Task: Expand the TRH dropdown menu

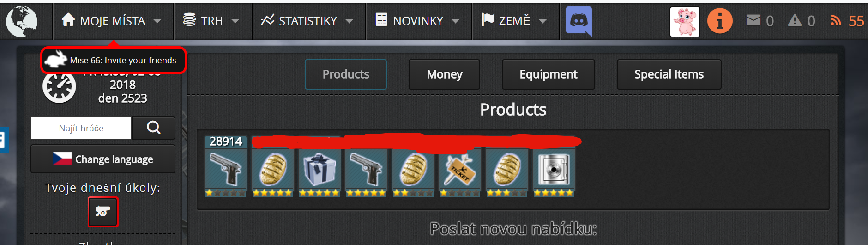Action: pyautogui.click(x=212, y=21)
